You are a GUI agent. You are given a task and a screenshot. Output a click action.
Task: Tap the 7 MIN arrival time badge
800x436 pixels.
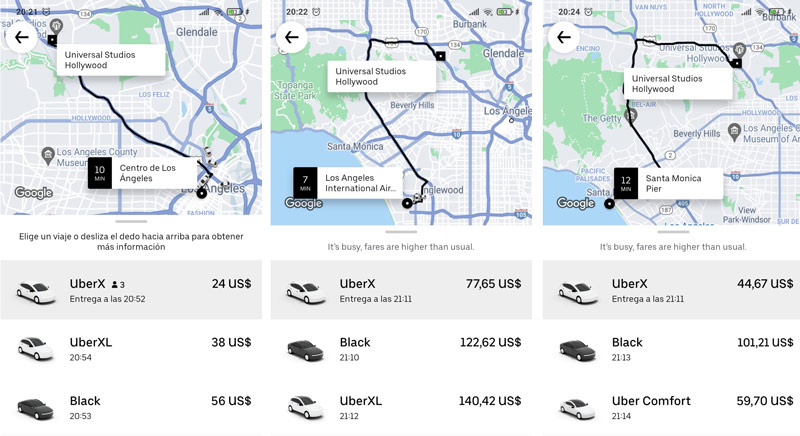click(306, 182)
